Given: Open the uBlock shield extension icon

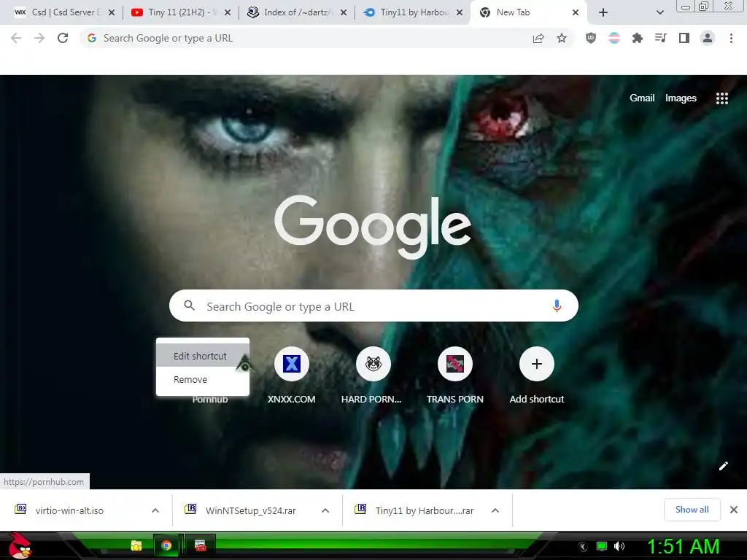Looking at the screenshot, I should (x=591, y=38).
